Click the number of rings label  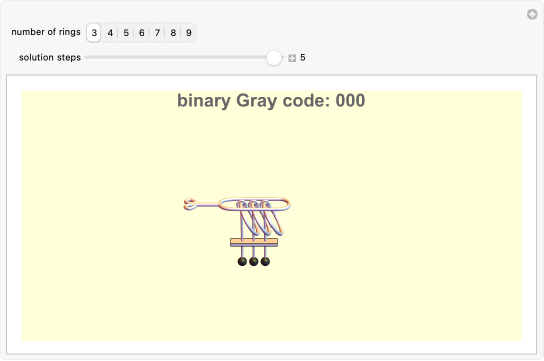[46, 32]
